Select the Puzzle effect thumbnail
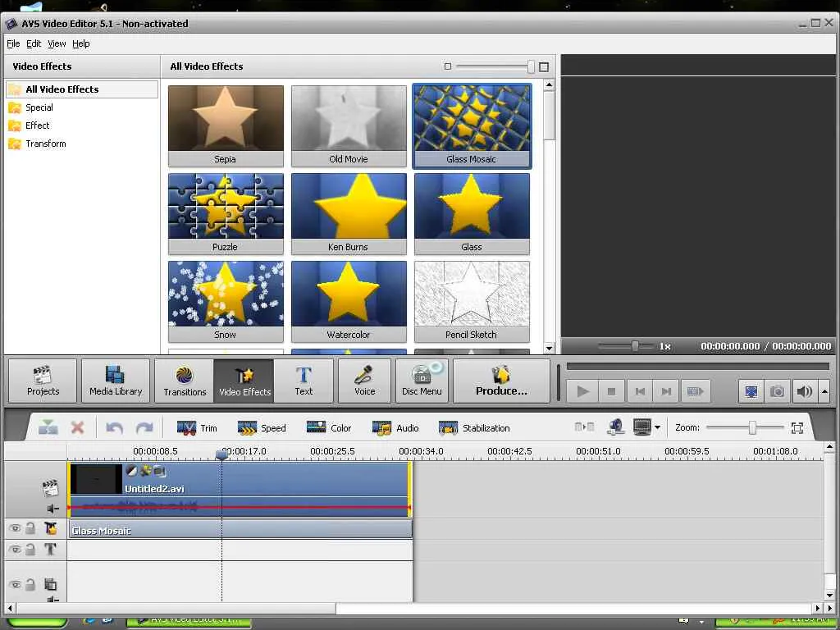This screenshot has height=630, width=840. point(226,214)
